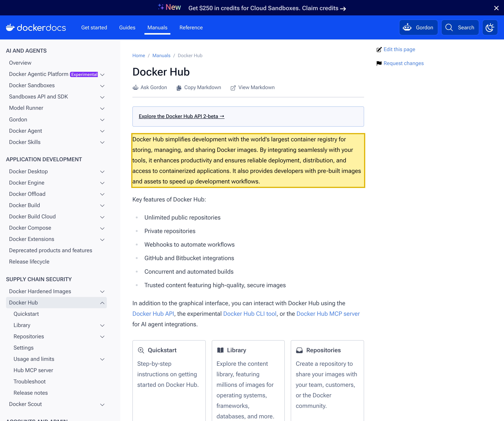The width and height of the screenshot is (504, 421).
Task: Open Hub MCP server sidebar item
Action: pos(33,370)
